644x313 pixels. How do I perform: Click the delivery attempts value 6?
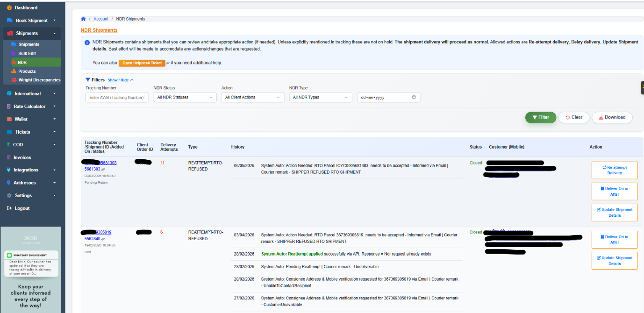tap(162, 232)
